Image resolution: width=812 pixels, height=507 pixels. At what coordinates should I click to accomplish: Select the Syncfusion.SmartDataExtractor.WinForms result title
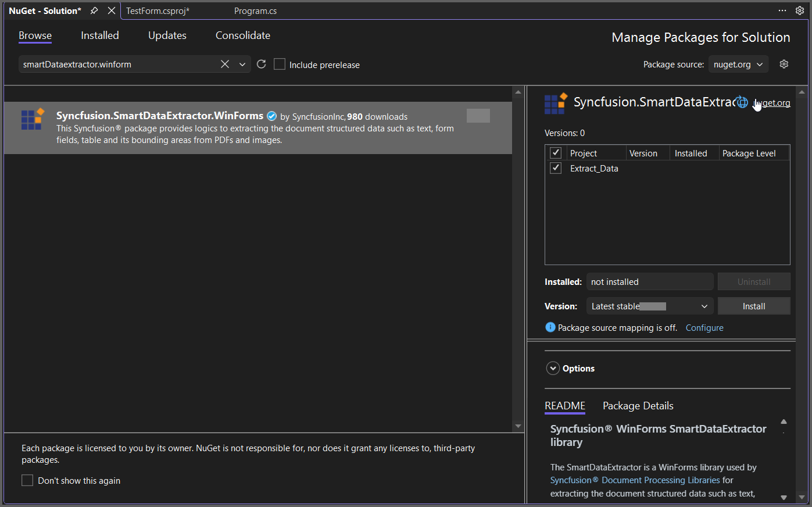point(160,116)
